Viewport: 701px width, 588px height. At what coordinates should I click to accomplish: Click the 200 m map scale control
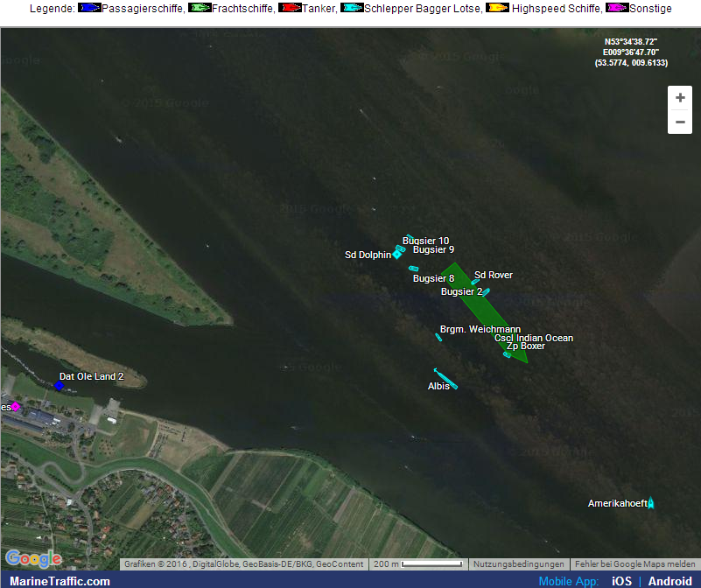point(419,564)
